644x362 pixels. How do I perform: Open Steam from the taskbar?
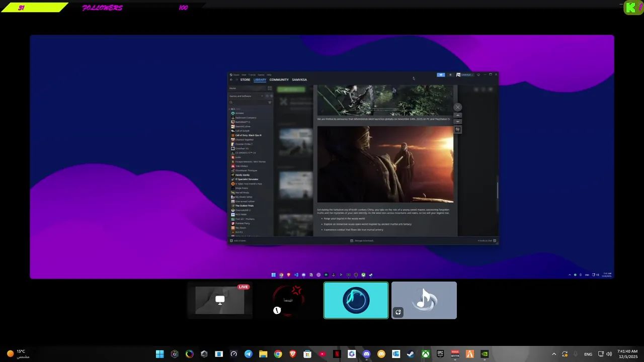click(x=411, y=354)
